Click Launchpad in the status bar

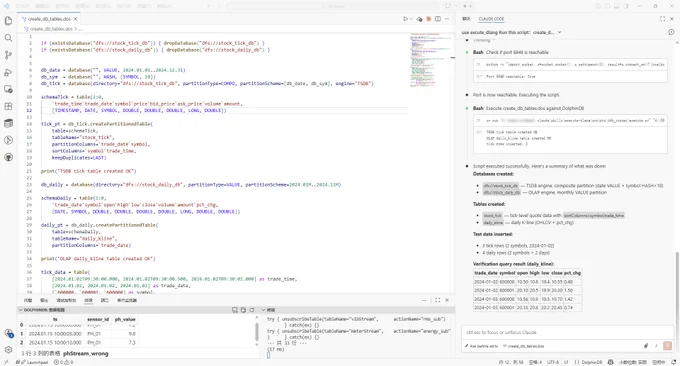click(x=32, y=362)
